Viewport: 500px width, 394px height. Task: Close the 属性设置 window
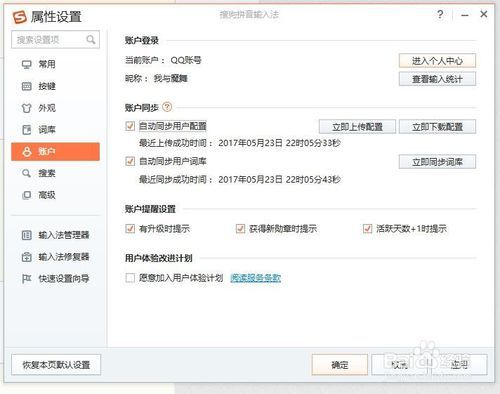click(x=484, y=14)
